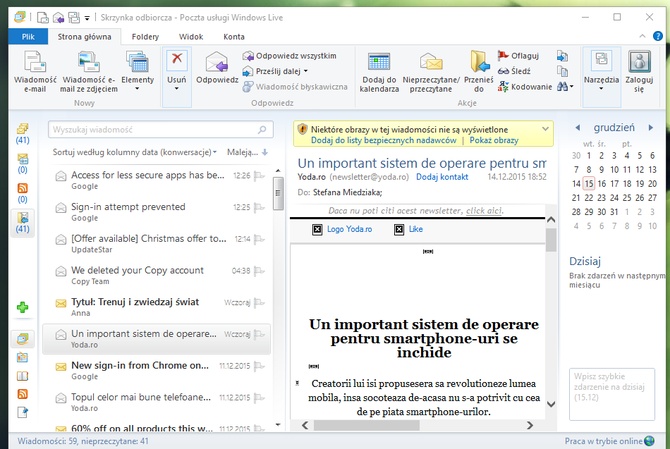Click Nieprzeczytane/przeczytane envelope icon
Screen dimensions: 670x449
coord(431,63)
